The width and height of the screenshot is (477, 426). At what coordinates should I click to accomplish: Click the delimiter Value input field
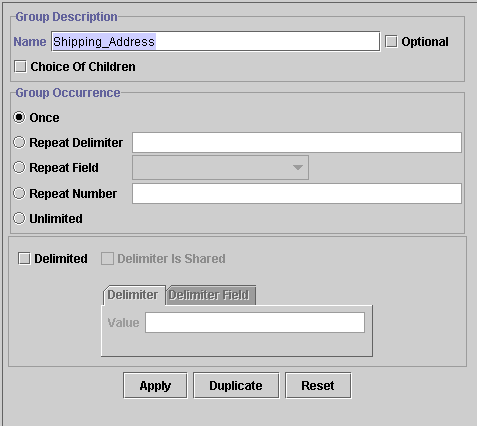[255, 322]
